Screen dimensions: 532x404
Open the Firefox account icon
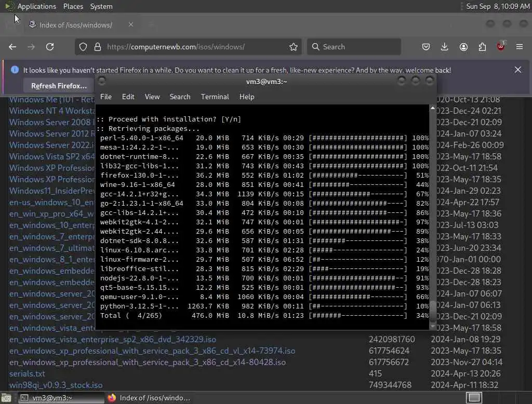point(463,47)
